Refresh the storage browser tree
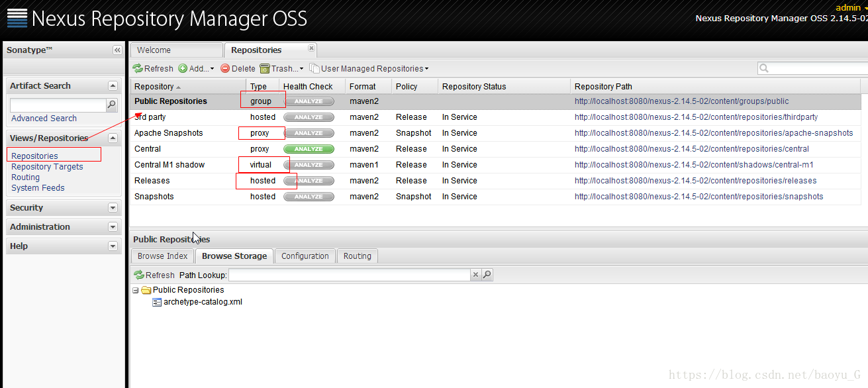The height and width of the screenshot is (388, 868). pos(154,275)
